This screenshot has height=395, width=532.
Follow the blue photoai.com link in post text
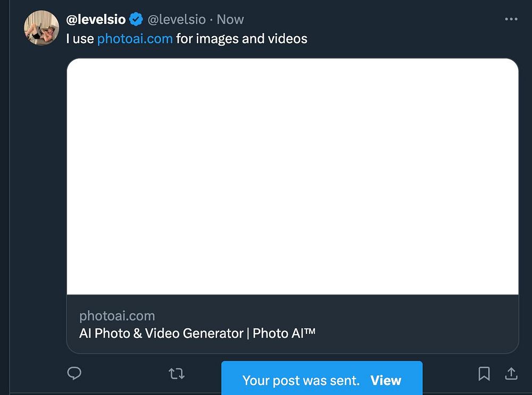click(135, 38)
